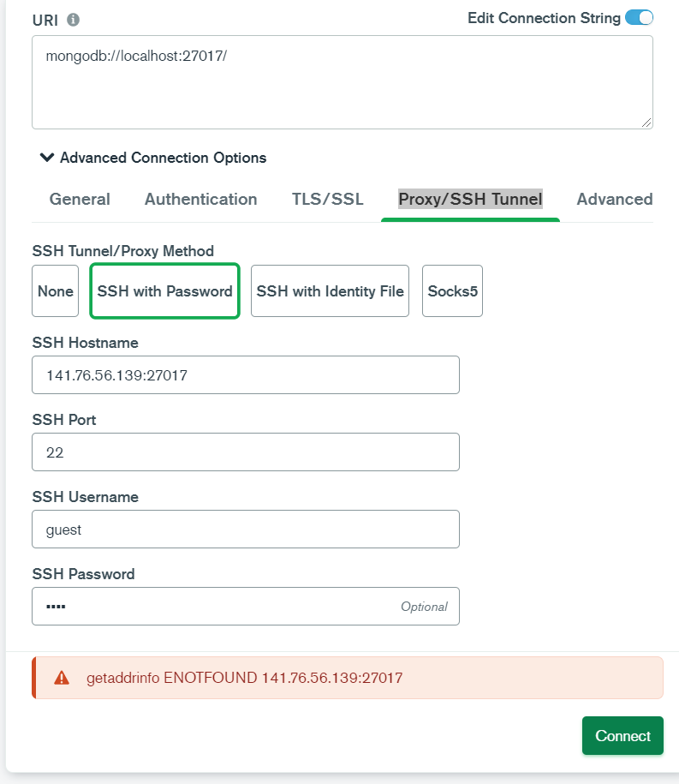Click the SSH Port input
The width and height of the screenshot is (679, 784).
pos(245,452)
